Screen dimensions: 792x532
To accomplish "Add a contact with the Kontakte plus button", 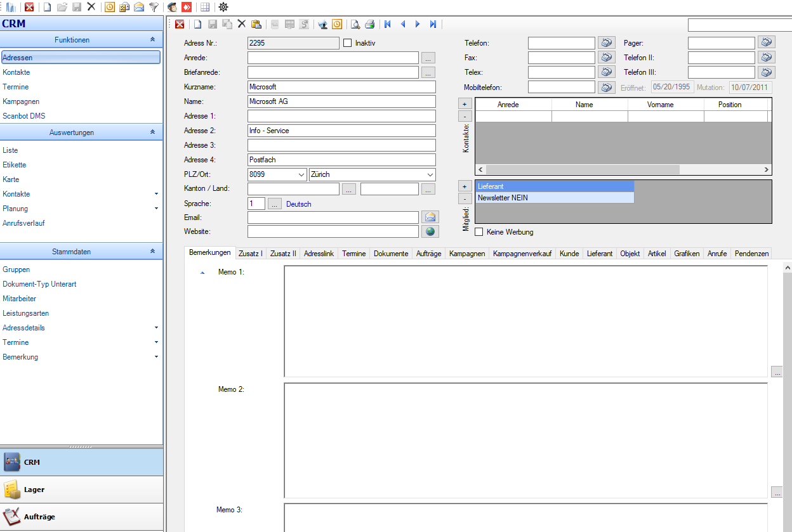I will [x=465, y=103].
